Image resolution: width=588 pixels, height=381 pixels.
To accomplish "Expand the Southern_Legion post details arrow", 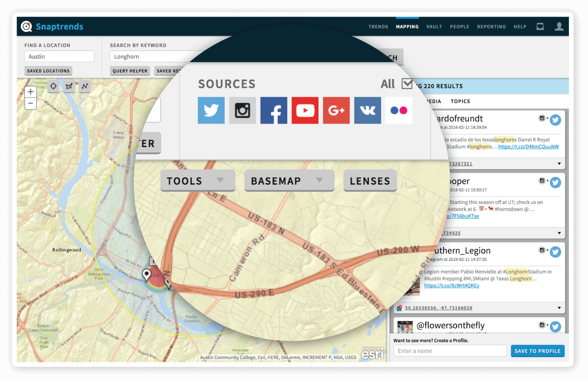I will tap(559, 308).
